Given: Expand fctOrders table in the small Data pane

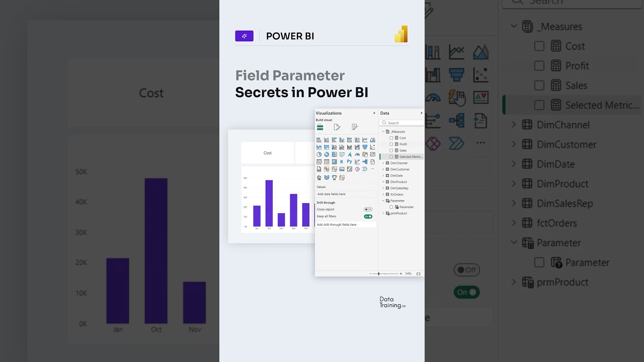Looking at the screenshot, I should 383,195.
